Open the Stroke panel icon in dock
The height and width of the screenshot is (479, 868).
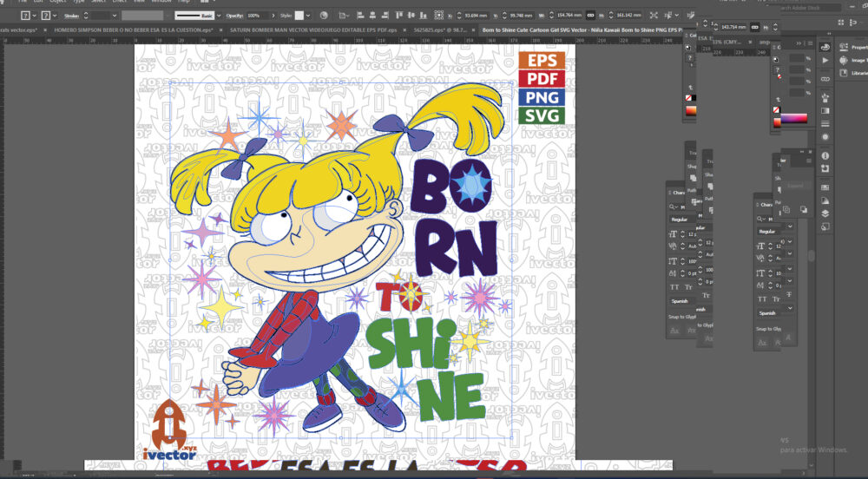tap(825, 124)
